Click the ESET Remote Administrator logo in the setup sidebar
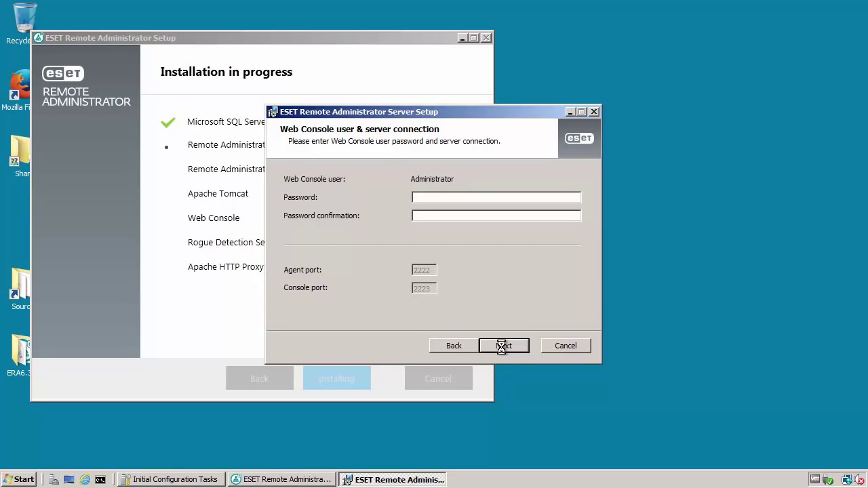868x488 pixels. (86, 87)
